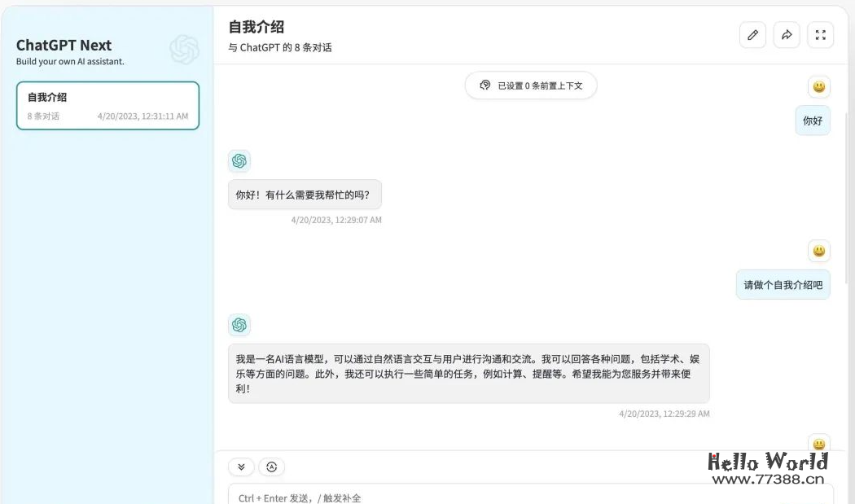Image resolution: width=855 pixels, height=504 pixels.
Task: Click the smiley avatar near the input area
Action: point(818,444)
